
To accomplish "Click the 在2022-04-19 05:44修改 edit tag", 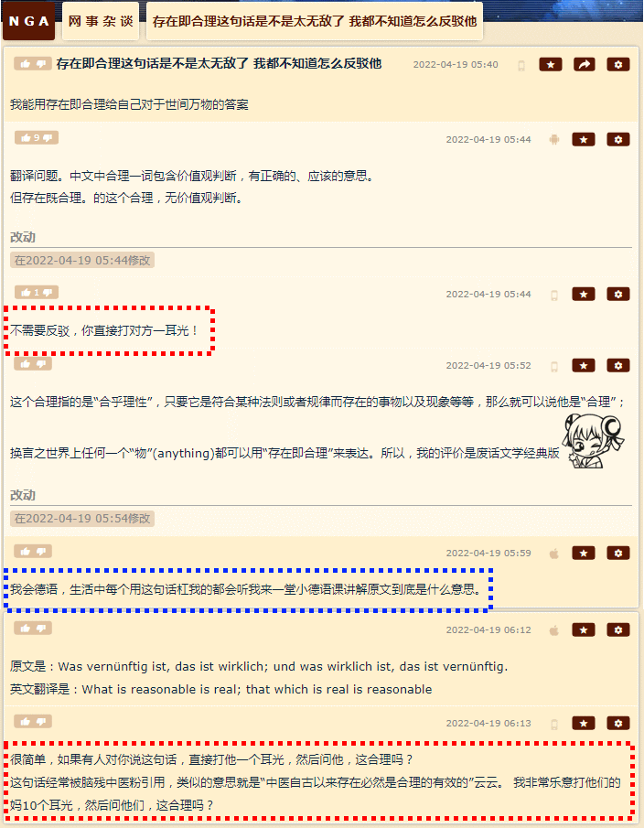I will tap(82, 261).
